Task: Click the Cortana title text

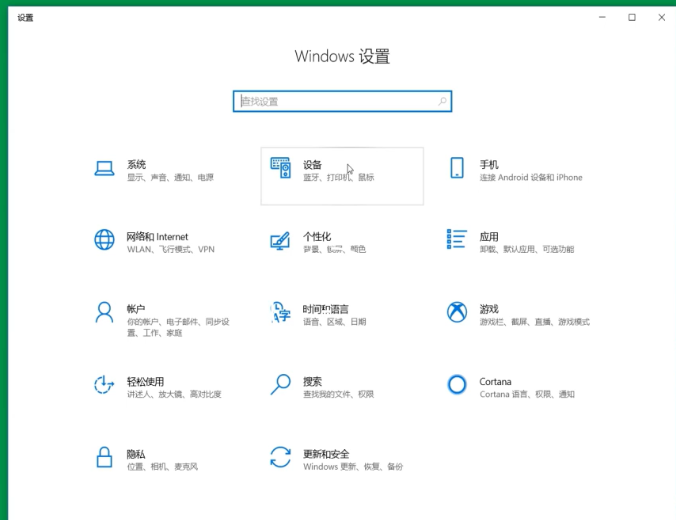Action: pyautogui.click(x=495, y=381)
